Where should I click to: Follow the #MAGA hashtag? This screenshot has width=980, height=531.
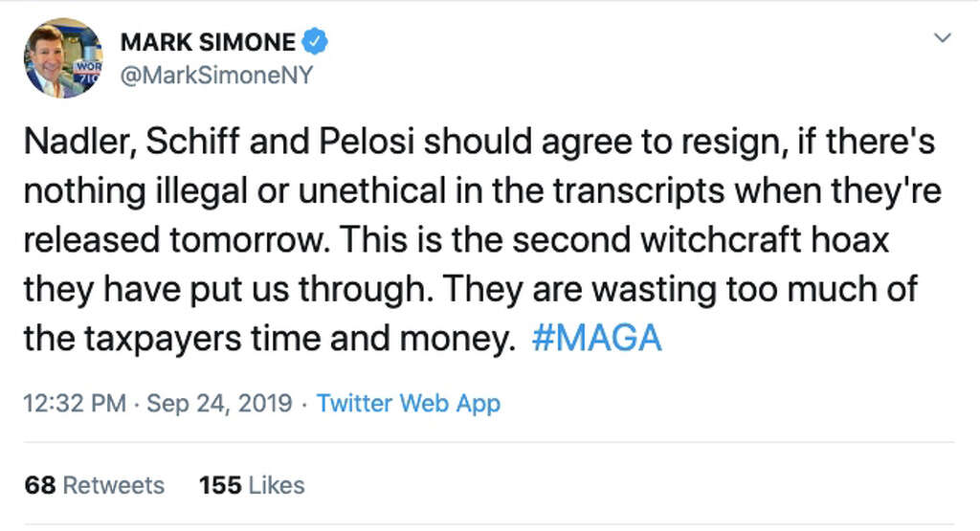[x=596, y=338]
